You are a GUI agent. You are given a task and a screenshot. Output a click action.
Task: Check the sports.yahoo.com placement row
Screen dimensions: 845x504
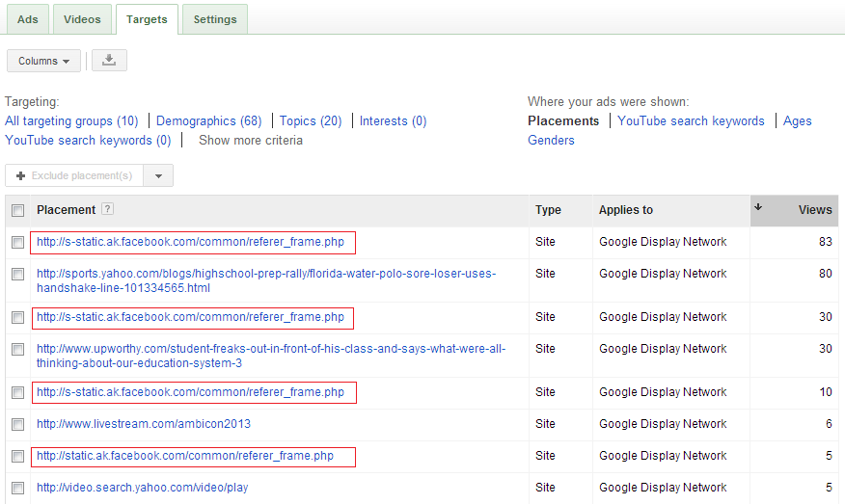click(x=17, y=274)
